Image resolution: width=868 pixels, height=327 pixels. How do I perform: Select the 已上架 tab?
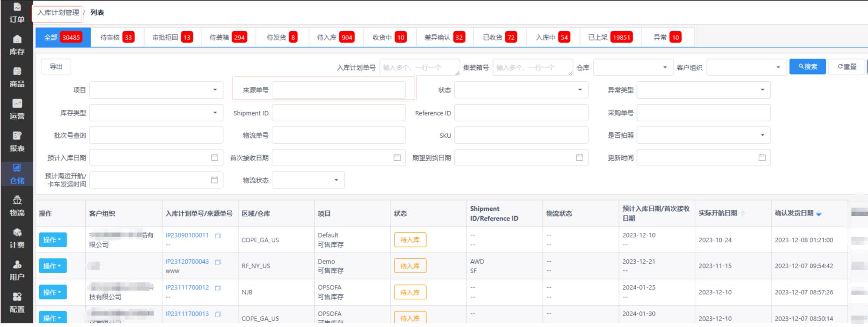click(609, 37)
